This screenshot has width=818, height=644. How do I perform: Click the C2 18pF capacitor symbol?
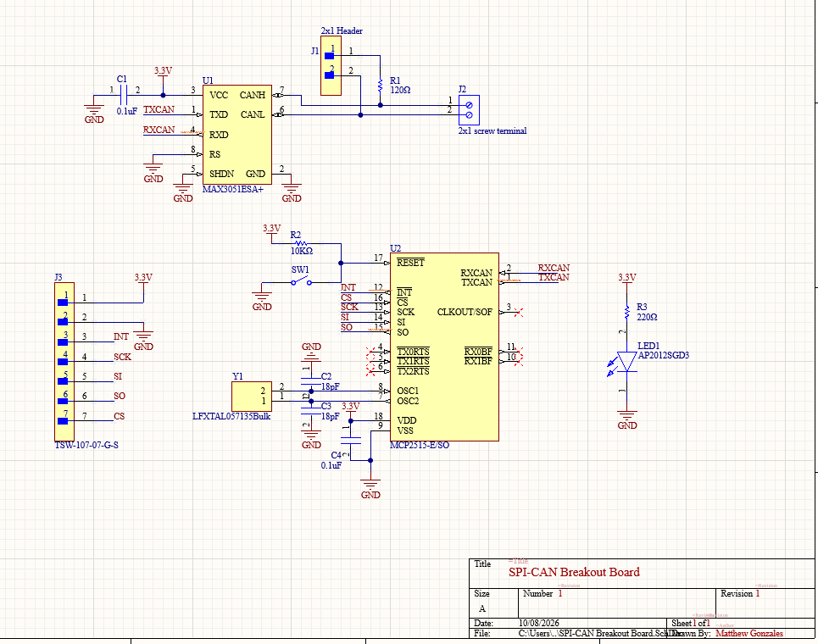(311, 381)
